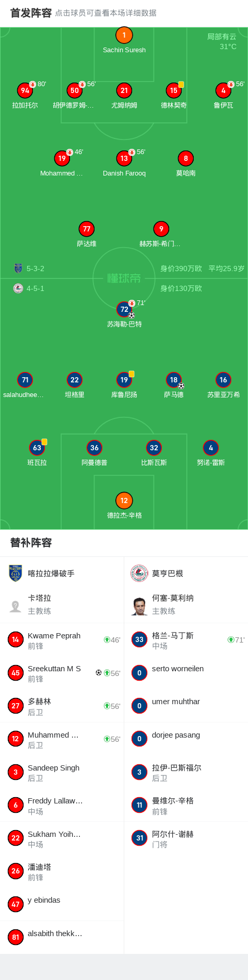Tap goalkeeper 12 德拉杰-辛格 orange badge

[x=124, y=500]
